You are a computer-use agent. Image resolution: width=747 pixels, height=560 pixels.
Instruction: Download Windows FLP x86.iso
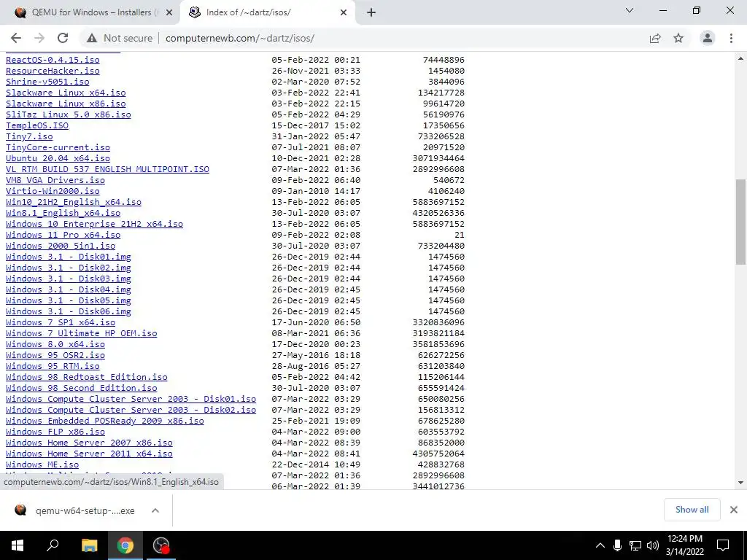coord(55,432)
